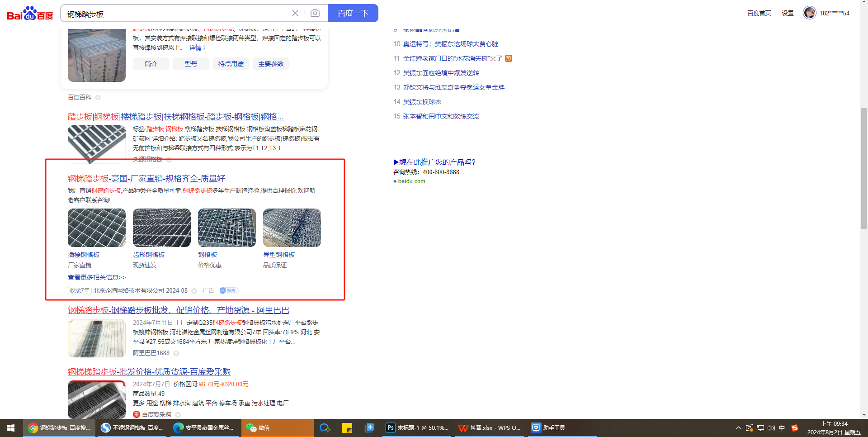Click the round icon after 北京企腾网络技术有限公司 2024-08
The width and height of the screenshot is (868, 437).
click(194, 291)
